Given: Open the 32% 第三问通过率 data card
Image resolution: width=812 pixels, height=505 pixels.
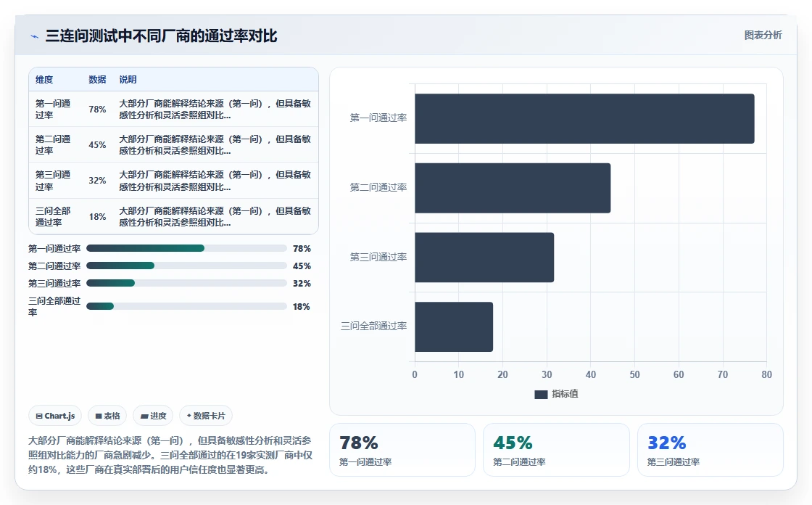Looking at the screenshot, I should pos(710,450).
